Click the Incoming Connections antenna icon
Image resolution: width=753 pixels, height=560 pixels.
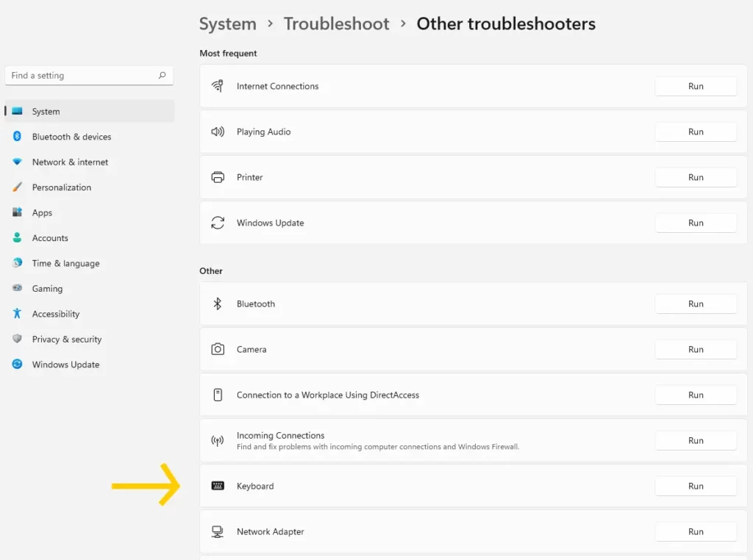(x=218, y=440)
